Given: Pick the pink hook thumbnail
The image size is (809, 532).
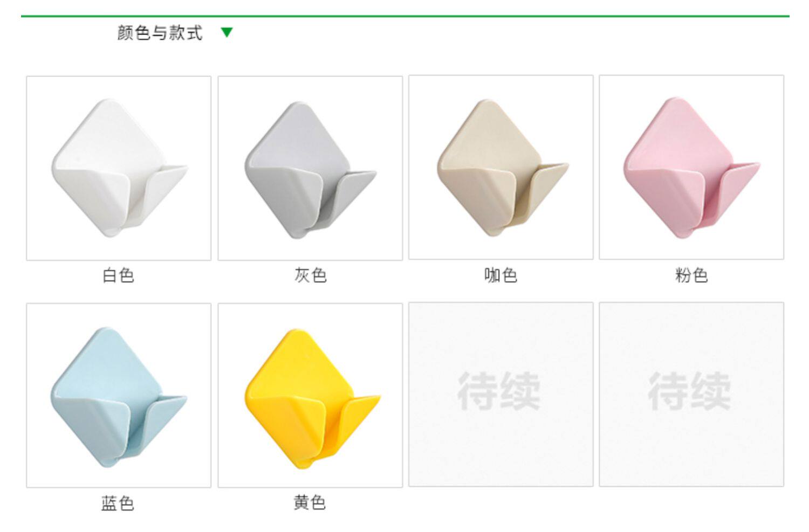Looking at the screenshot, I should pyautogui.click(x=691, y=167).
